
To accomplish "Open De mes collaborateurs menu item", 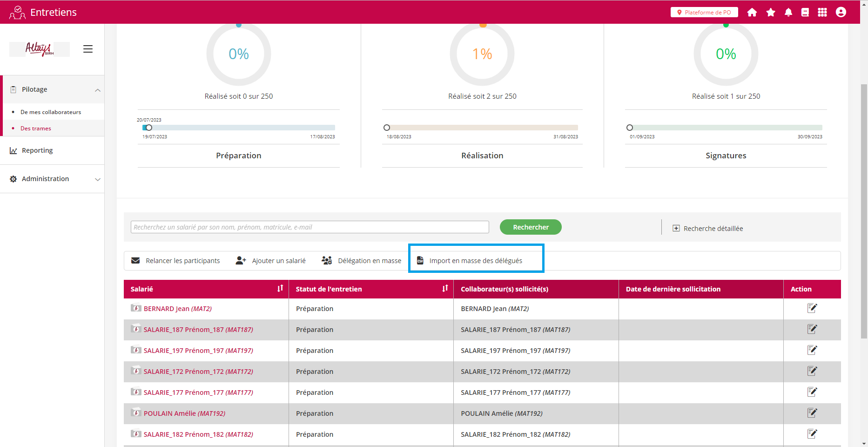I will pos(51,112).
